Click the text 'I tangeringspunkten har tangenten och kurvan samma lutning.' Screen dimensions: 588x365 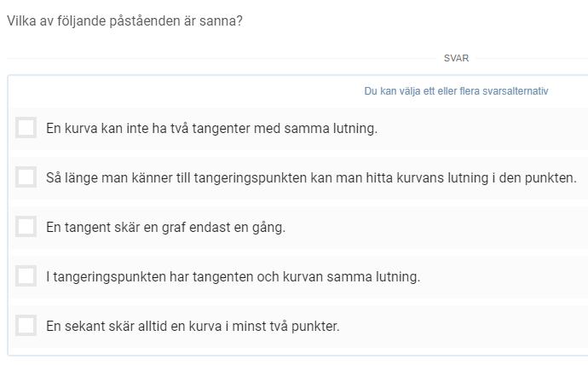click(x=233, y=277)
